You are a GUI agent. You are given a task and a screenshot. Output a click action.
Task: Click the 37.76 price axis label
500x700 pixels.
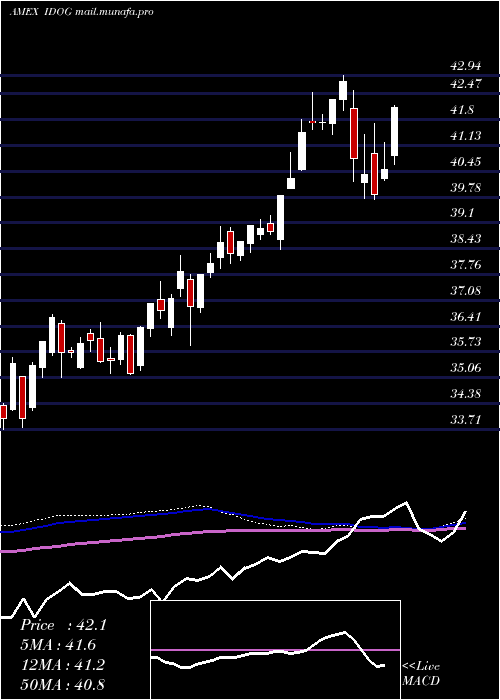(466, 265)
